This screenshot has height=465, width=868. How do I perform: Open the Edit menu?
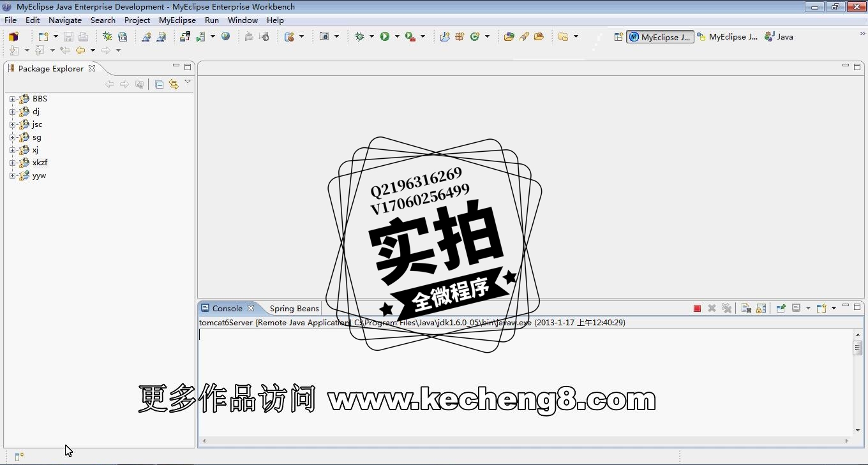pyautogui.click(x=33, y=20)
